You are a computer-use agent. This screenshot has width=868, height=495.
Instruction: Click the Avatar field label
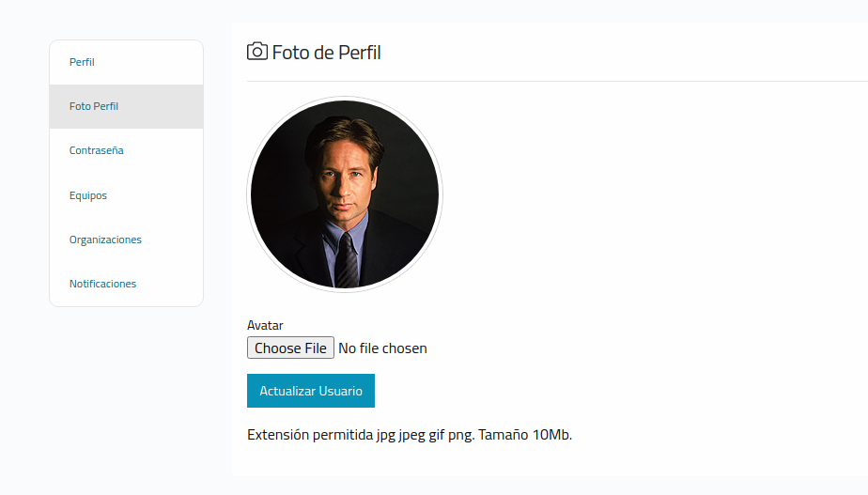(265, 325)
